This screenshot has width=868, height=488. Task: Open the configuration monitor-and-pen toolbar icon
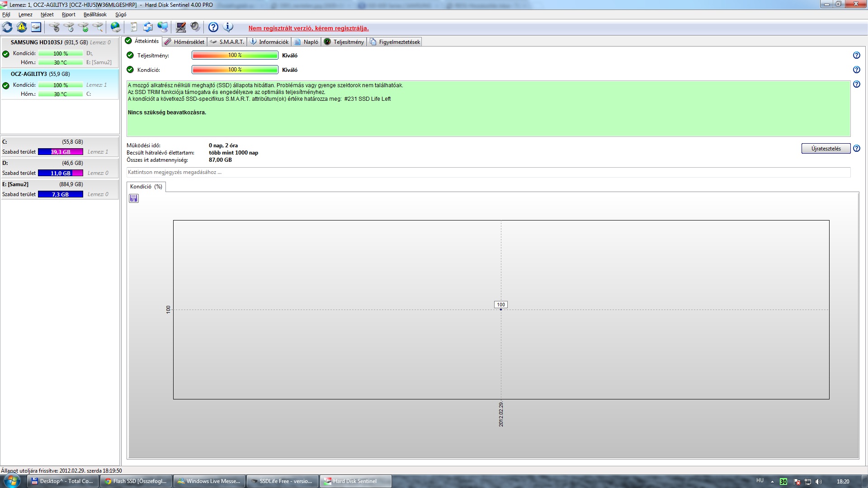(181, 27)
